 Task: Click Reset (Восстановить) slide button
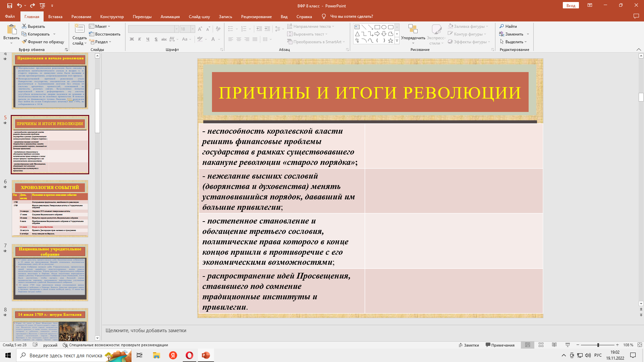tap(105, 34)
